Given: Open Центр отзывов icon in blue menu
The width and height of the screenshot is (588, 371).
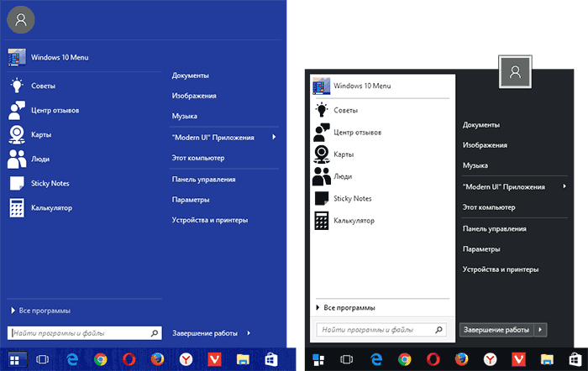Looking at the screenshot, I should coord(17,110).
